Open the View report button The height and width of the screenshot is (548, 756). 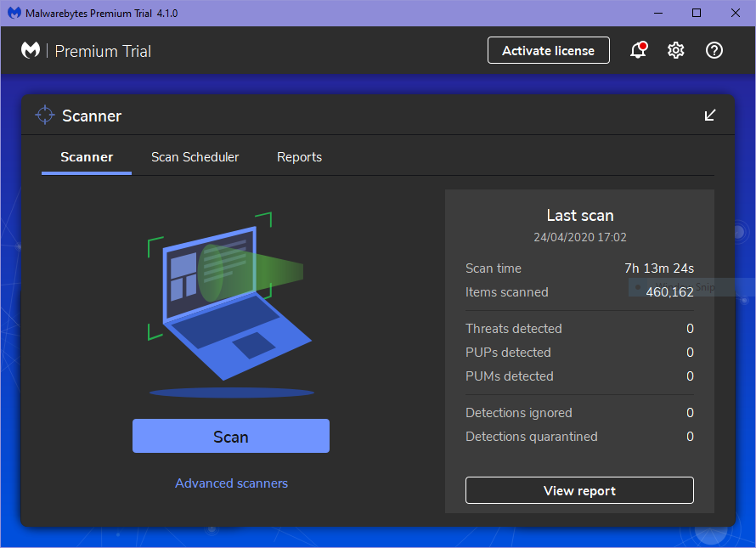coord(579,490)
